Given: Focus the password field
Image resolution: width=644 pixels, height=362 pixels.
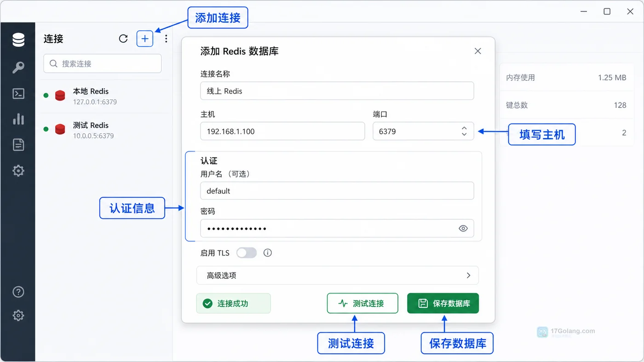Looking at the screenshot, I should click(337, 228).
